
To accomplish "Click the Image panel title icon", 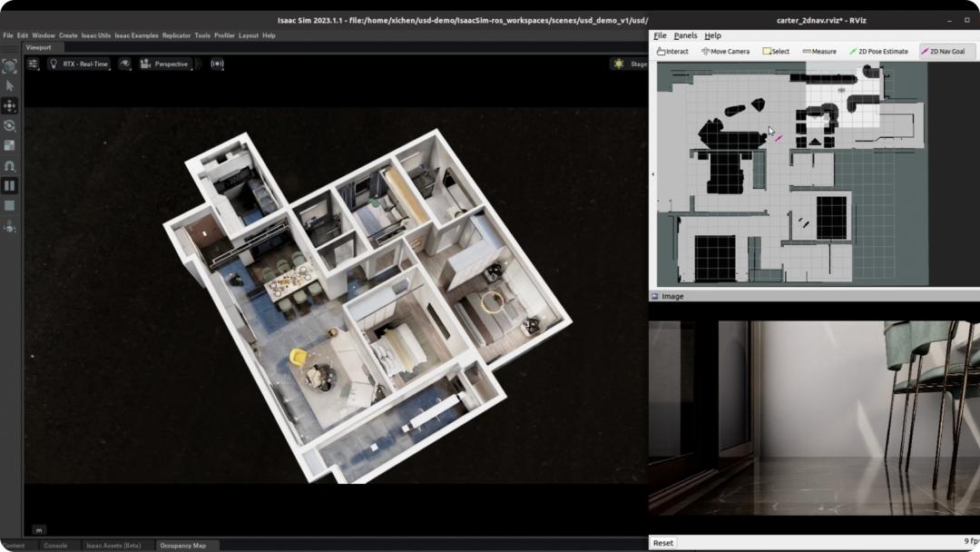I will (655, 296).
